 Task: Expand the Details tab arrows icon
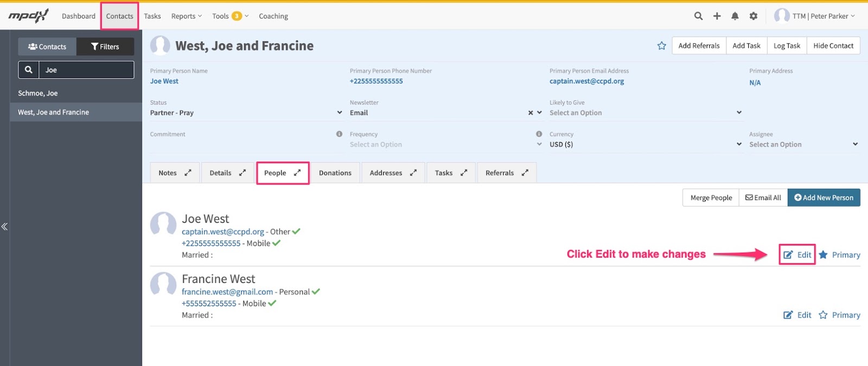click(242, 173)
